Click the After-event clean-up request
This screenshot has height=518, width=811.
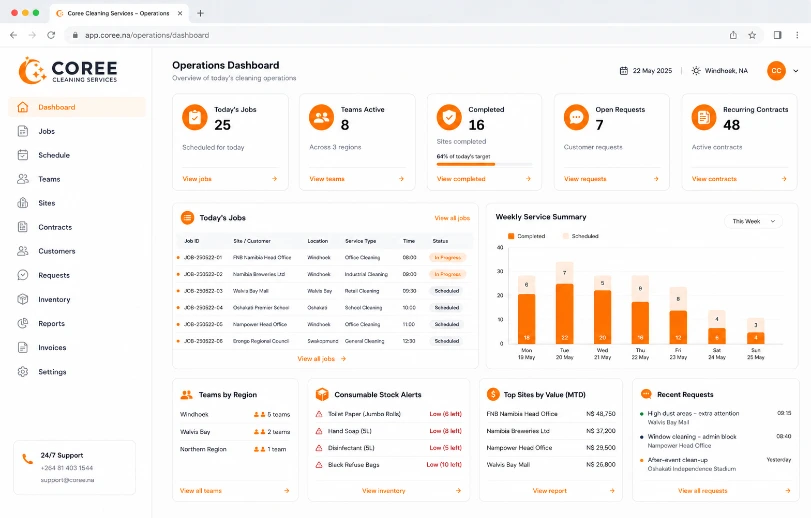715,464
